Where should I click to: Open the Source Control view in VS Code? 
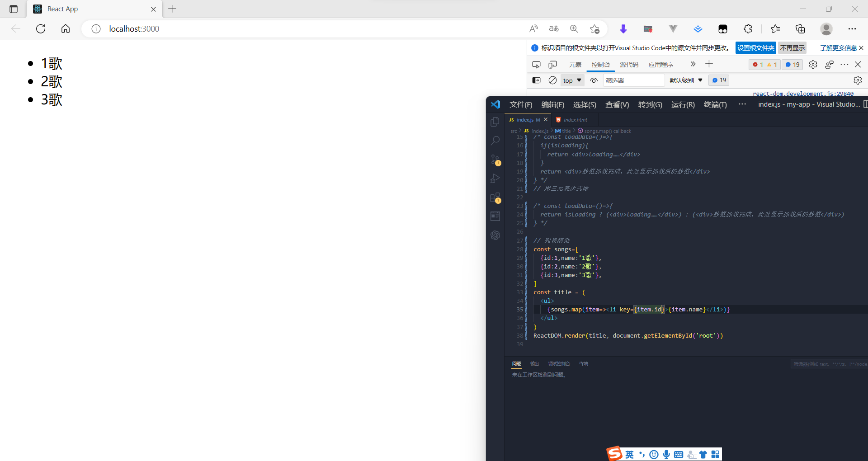[495, 160]
